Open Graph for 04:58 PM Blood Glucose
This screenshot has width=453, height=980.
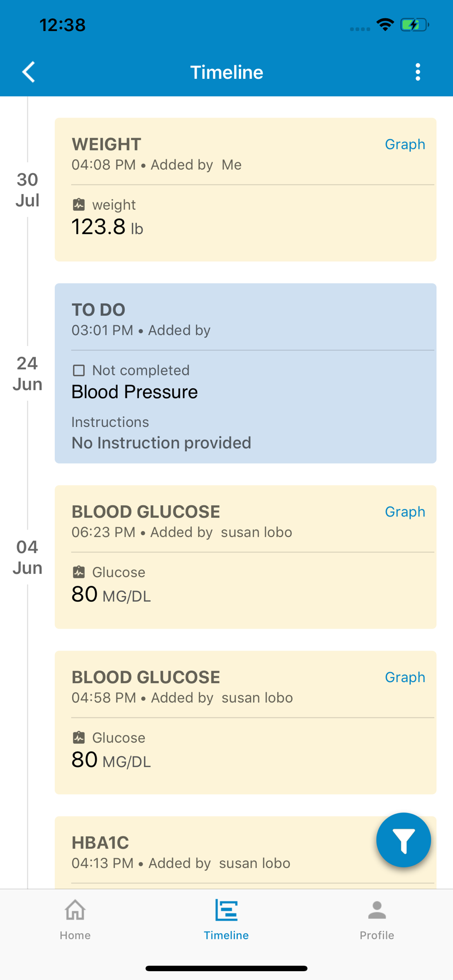[405, 678]
